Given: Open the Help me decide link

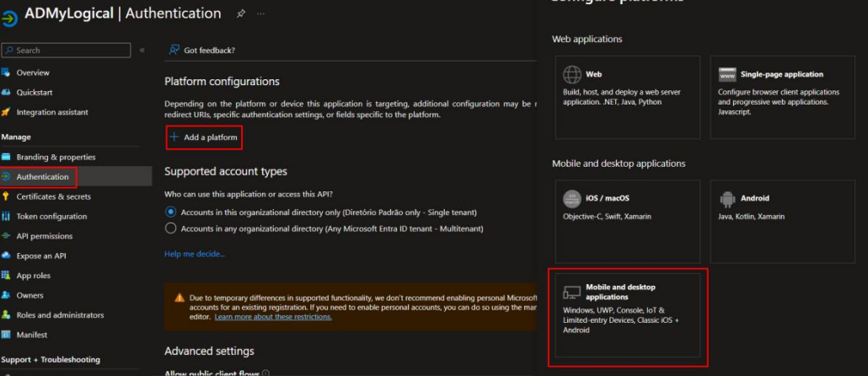Looking at the screenshot, I should click(x=195, y=254).
